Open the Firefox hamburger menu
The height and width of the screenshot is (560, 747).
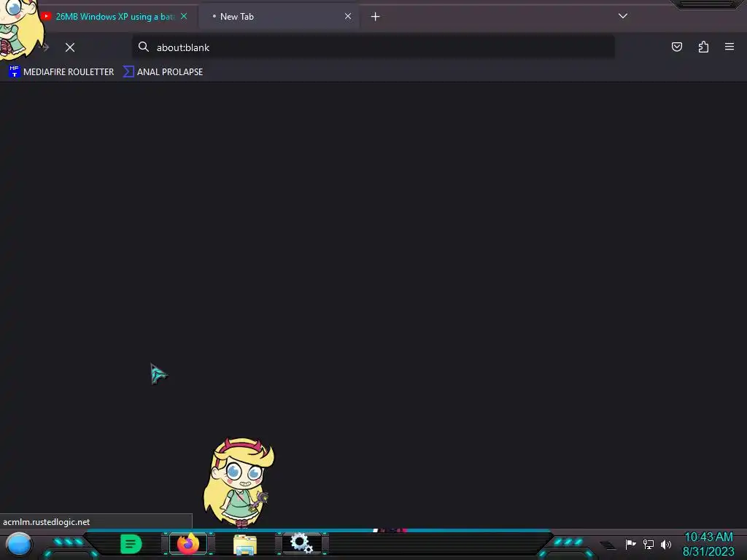pos(729,47)
